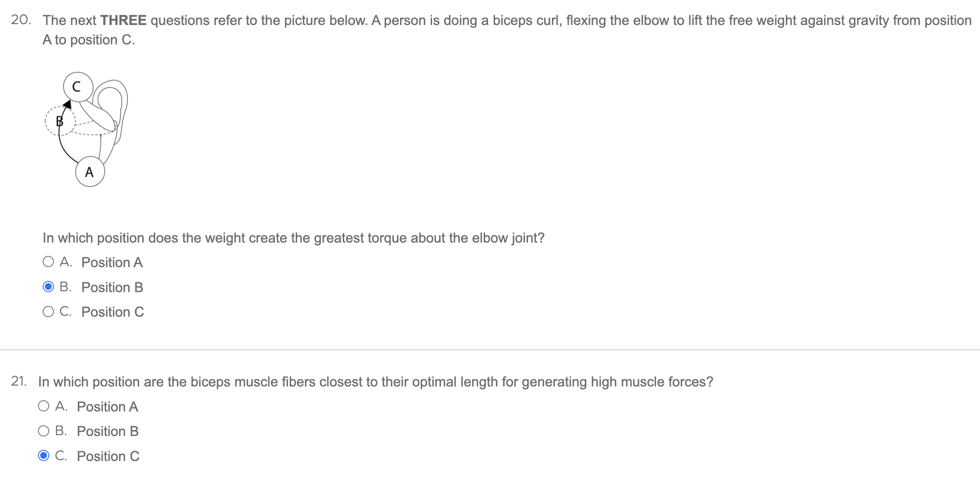Click the circle labeled C in the diagram
Viewport: 980px width, 486px height.
[78, 88]
